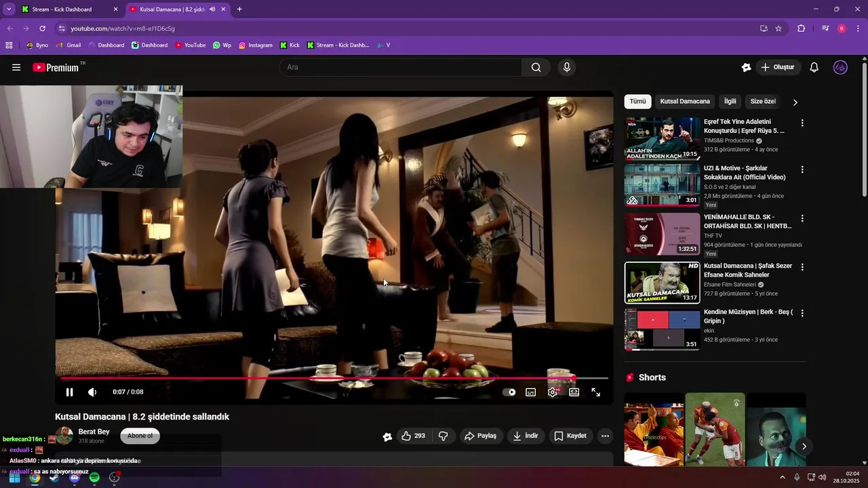Toggle autoplay switch in player
The height and width of the screenshot is (488, 868).
point(509,392)
